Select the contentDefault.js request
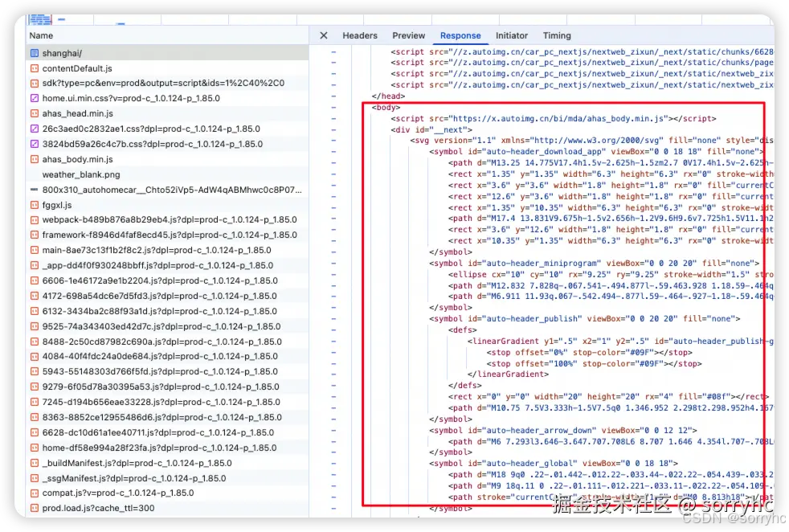 pyautogui.click(x=168, y=68)
